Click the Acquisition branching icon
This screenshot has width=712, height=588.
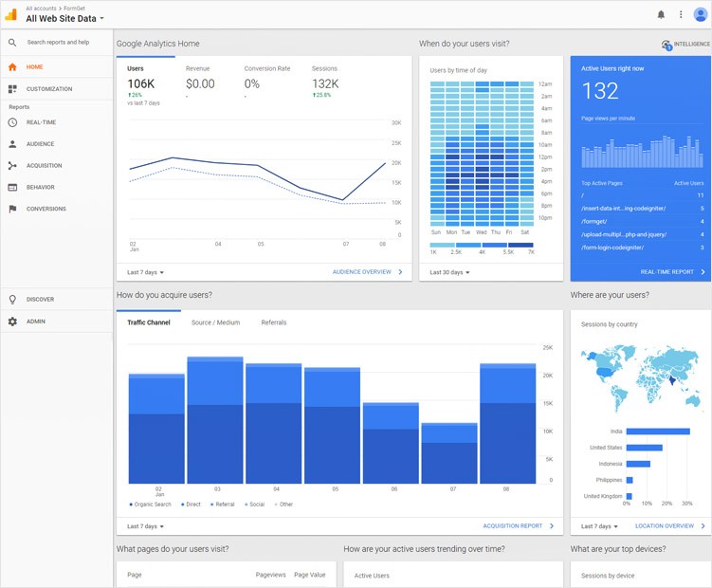(12, 166)
